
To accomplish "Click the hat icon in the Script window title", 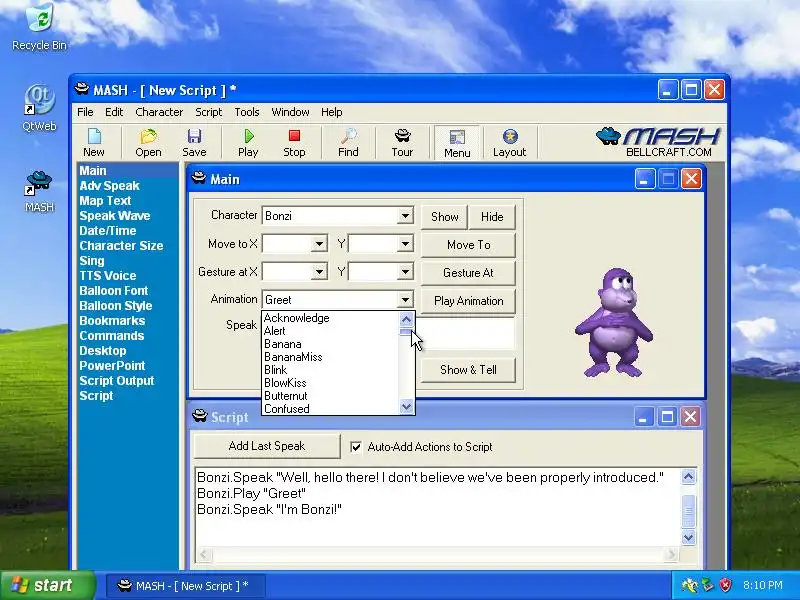I will tap(200, 416).
